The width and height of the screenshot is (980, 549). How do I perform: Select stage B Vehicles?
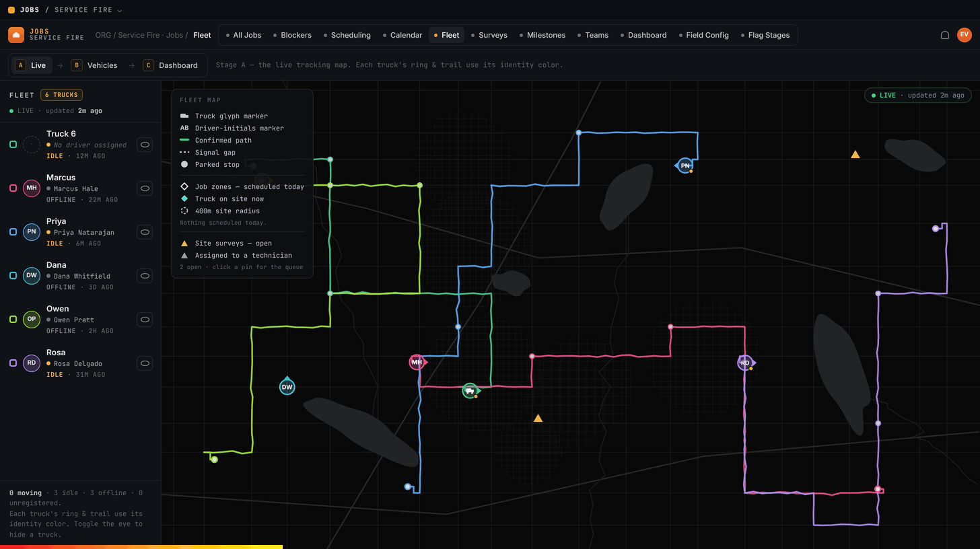(95, 65)
